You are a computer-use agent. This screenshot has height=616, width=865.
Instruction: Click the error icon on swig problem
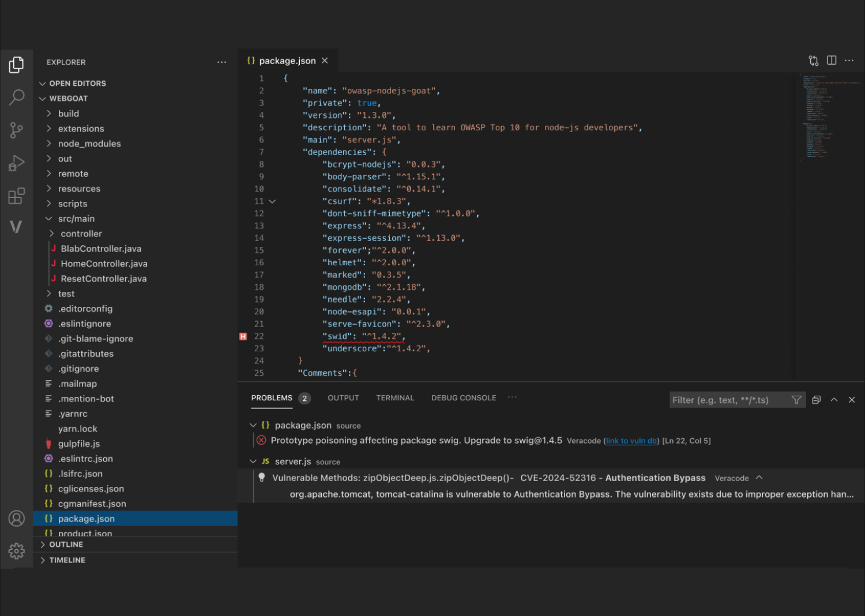click(x=261, y=440)
